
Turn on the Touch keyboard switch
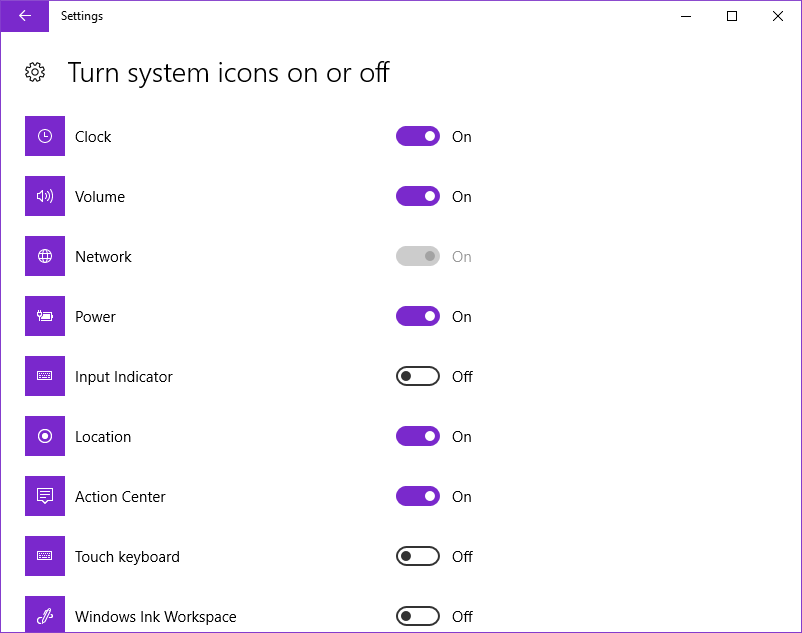[417, 556]
